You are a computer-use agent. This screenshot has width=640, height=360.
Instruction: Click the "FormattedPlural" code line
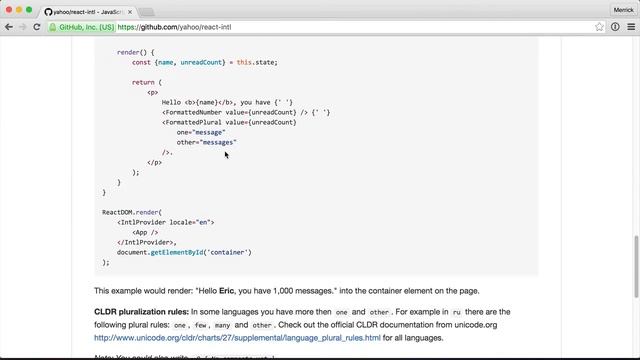(229, 122)
